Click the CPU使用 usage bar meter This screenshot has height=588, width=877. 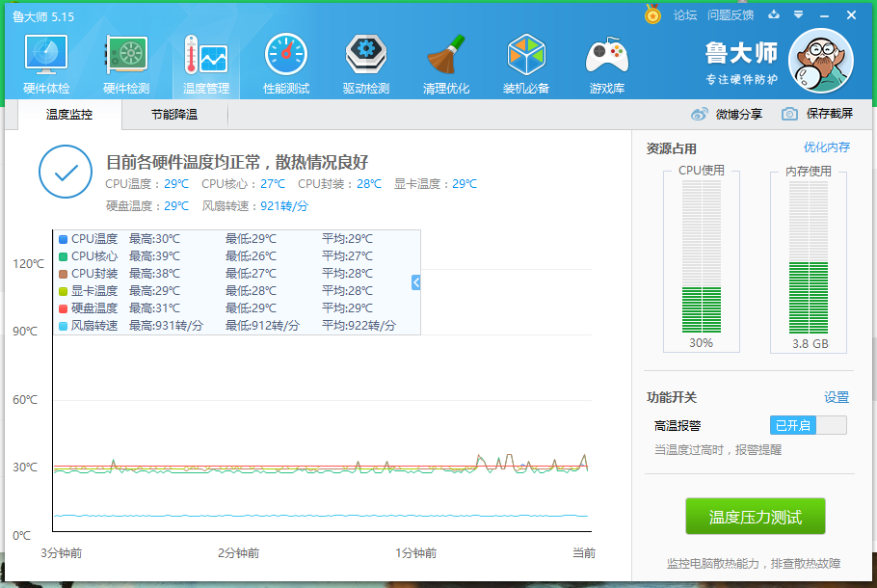coord(702,256)
